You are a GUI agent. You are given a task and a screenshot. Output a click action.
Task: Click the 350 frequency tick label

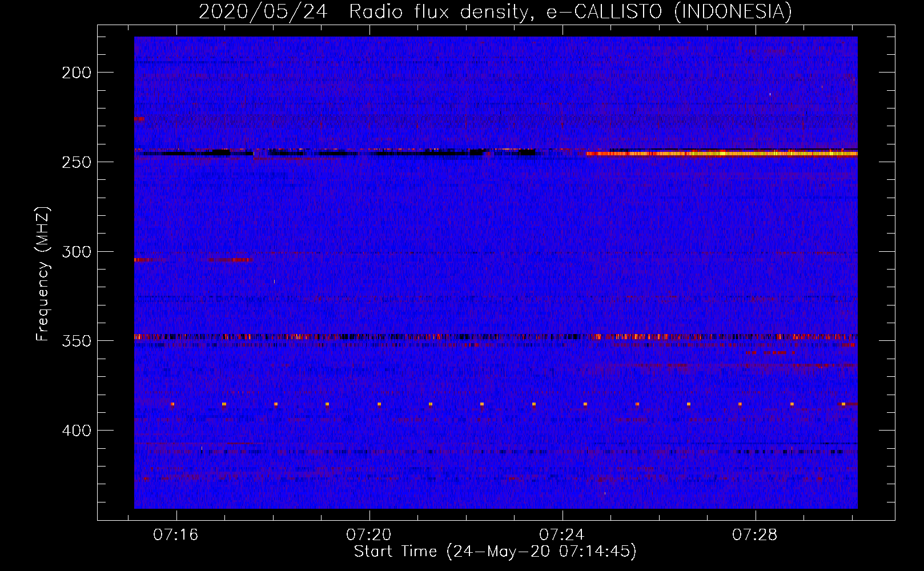pyautogui.click(x=76, y=341)
